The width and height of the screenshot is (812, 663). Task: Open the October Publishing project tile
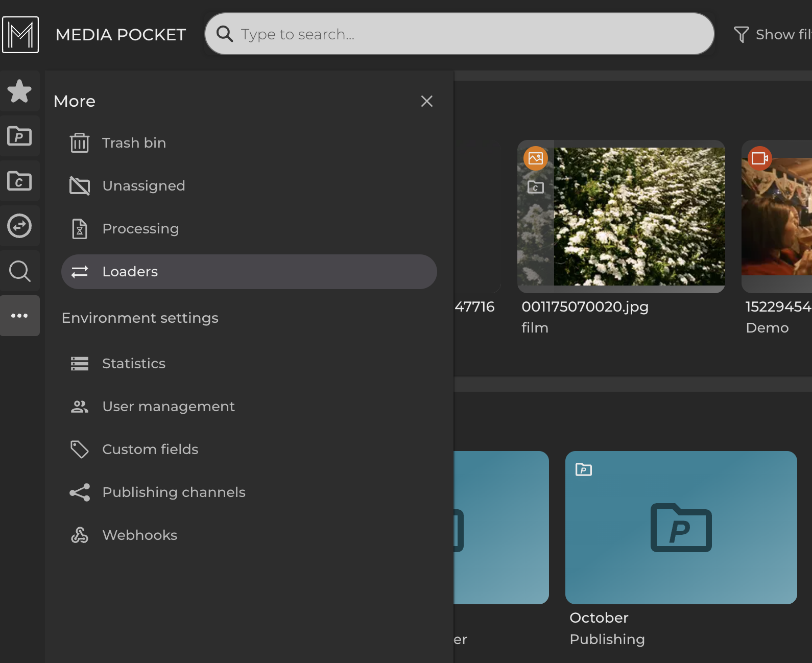(x=681, y=528)
